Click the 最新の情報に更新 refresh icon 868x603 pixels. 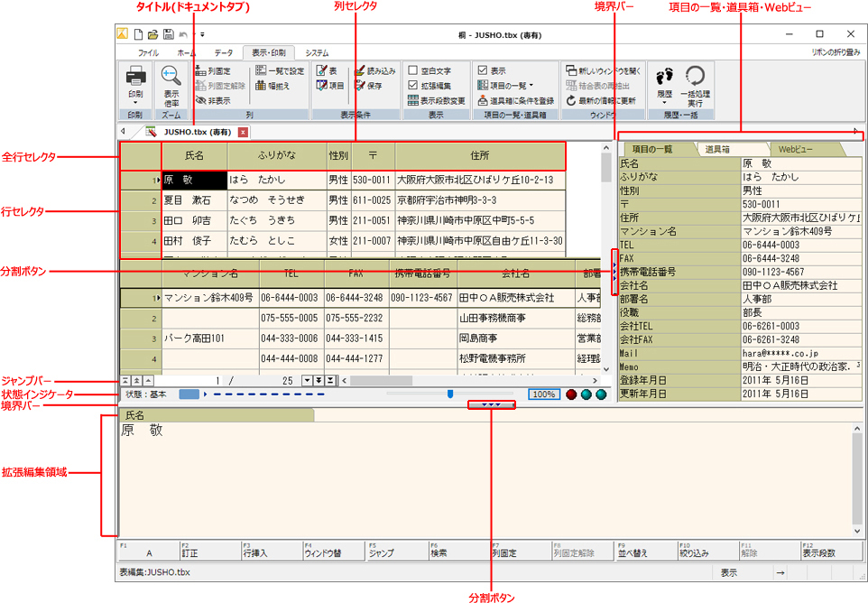(x=572, y=101)
